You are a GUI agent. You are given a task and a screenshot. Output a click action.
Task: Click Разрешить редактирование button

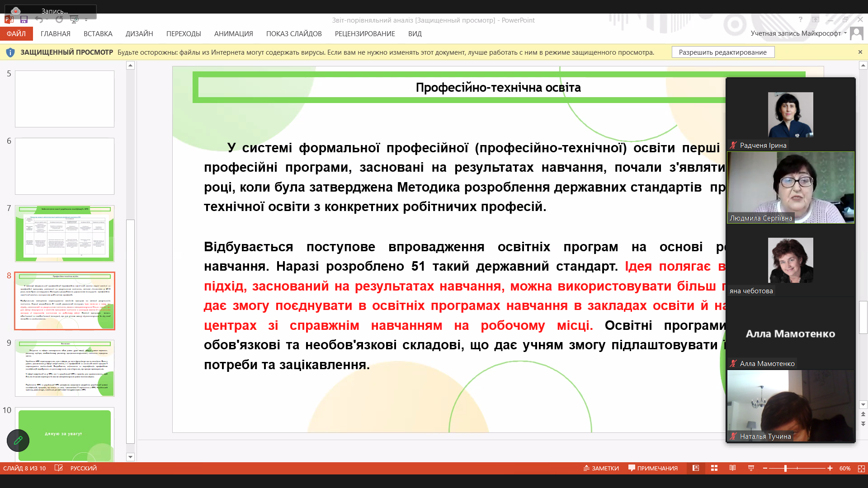coord(723,52)
